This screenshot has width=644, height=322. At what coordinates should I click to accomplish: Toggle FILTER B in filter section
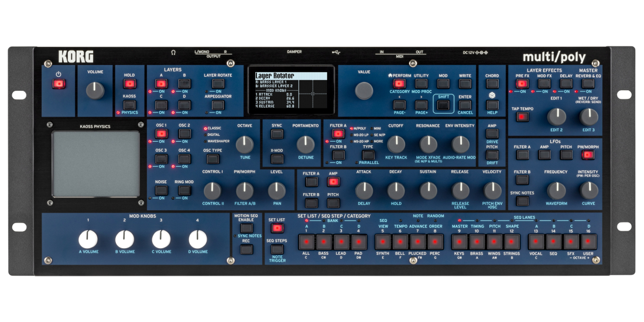[x=338, y=155]
